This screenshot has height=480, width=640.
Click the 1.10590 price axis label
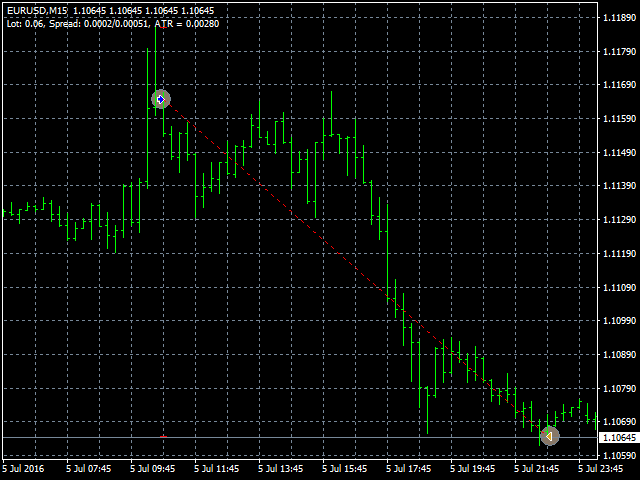tap(619, 456)
